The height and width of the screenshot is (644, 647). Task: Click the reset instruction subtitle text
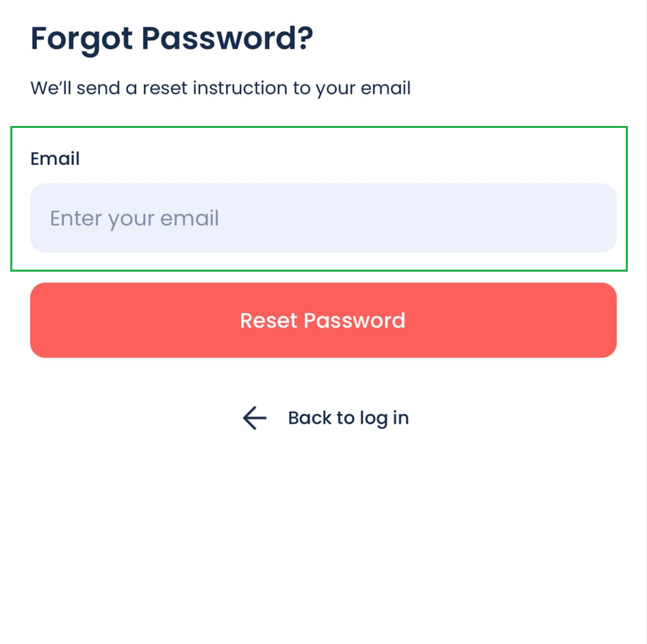(220, 88)
